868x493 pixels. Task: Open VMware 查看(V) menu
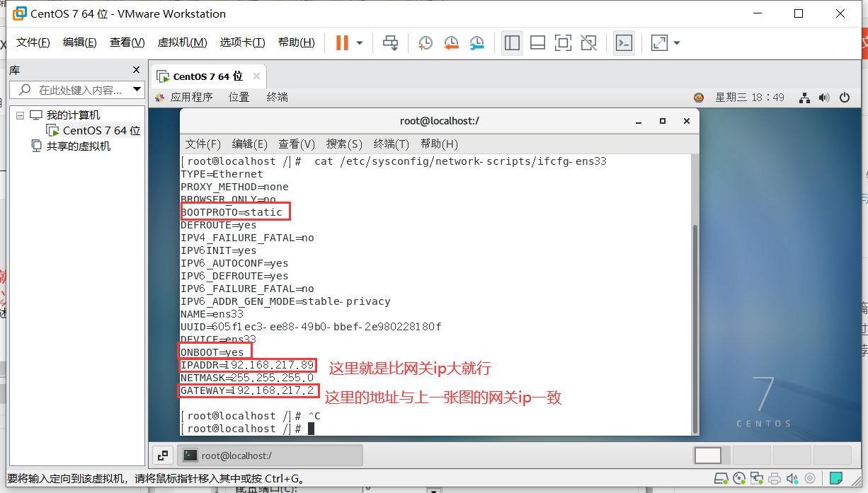click(x=127, y=42)
